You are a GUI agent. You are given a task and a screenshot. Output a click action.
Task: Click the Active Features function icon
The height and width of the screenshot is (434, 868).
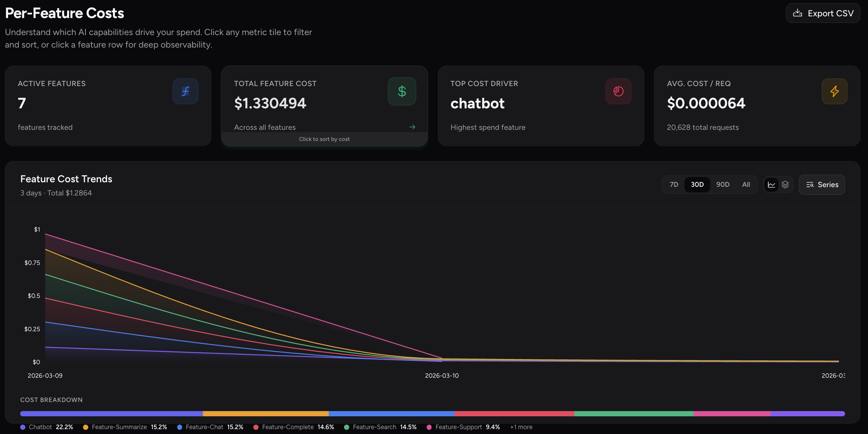(186, 91)
